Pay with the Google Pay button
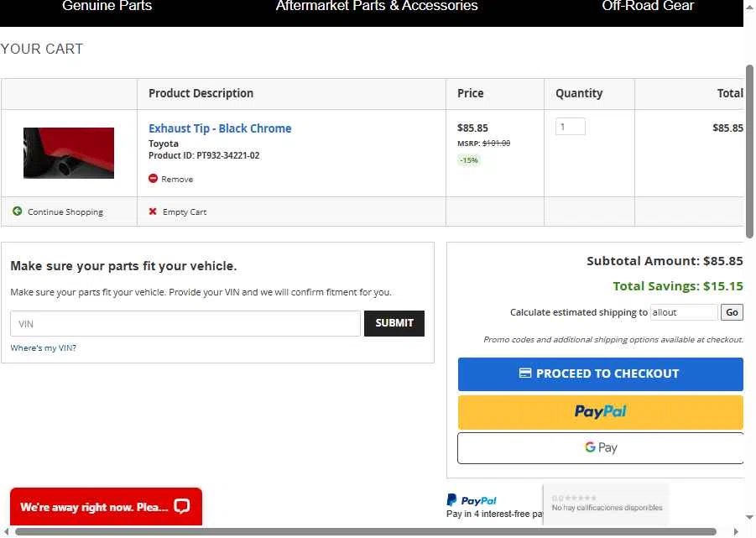Screen dimensions: 756x538 point(600,448)
